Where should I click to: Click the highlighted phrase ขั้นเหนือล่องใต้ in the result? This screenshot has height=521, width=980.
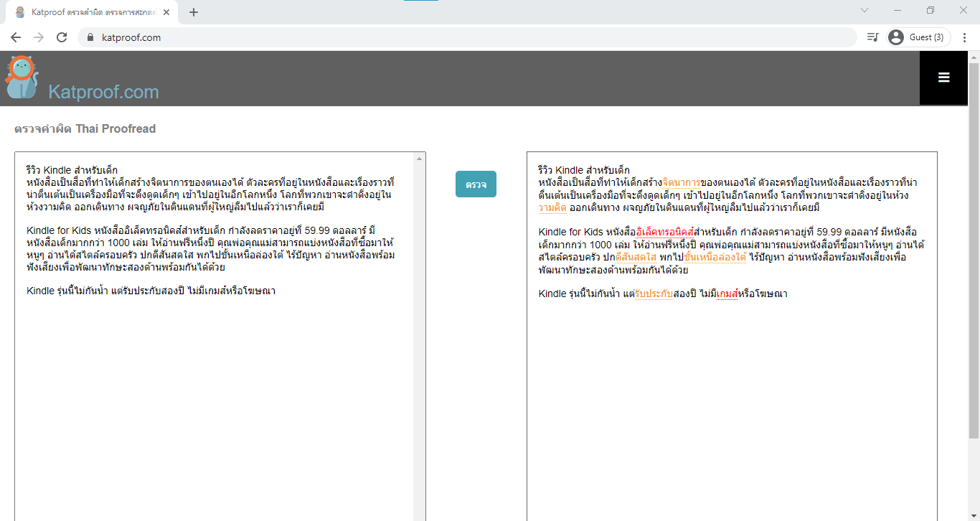click(x=716, y=257)
